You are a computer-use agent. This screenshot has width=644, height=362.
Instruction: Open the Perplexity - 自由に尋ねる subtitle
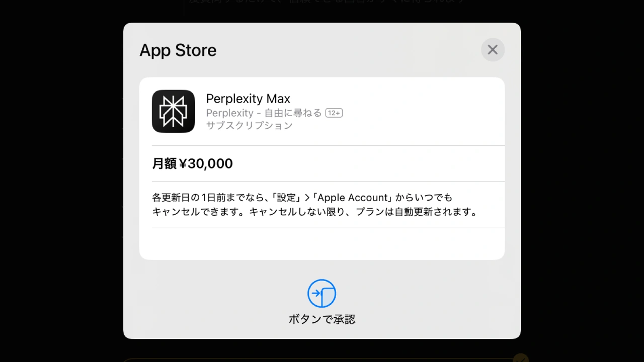264,113
